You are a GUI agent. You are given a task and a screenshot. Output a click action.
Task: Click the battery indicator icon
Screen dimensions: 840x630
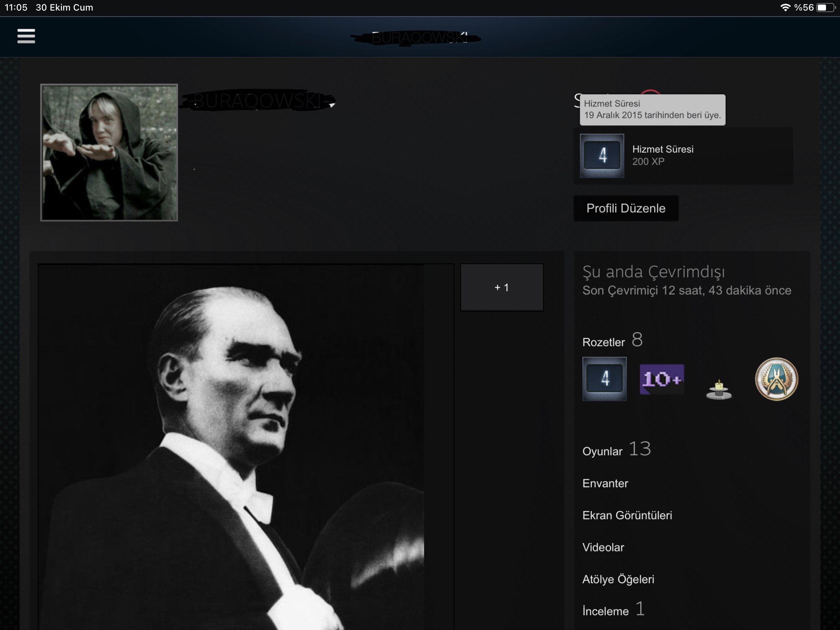(826, 8)
